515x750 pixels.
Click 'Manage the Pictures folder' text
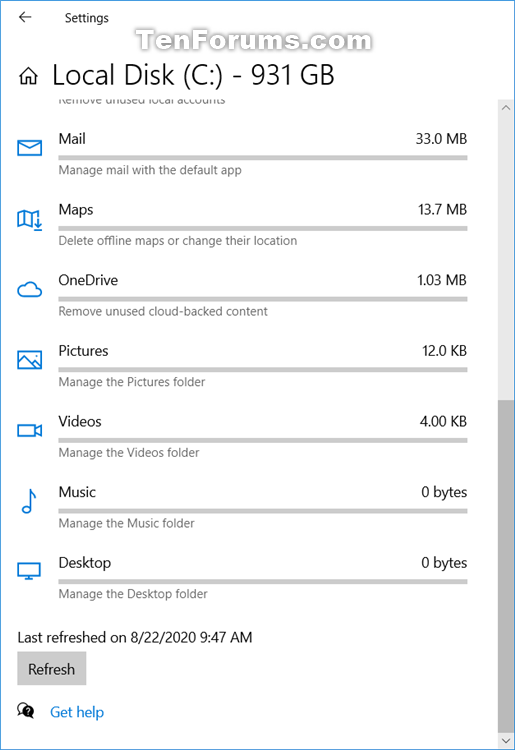coord(131,382)
